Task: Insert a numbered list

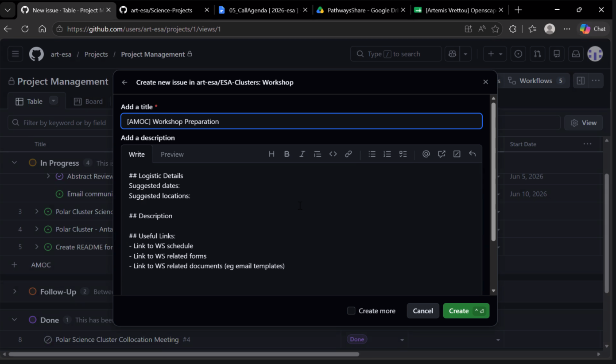Action: click(387, 154)
